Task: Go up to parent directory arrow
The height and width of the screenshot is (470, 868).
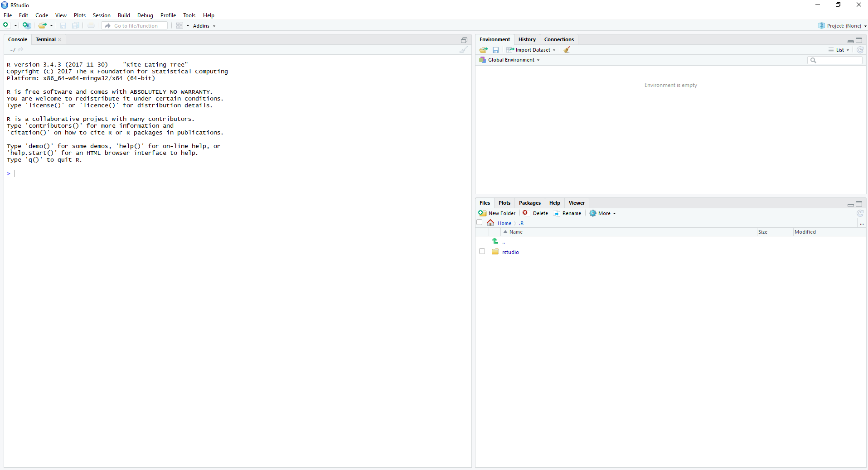Action: pyautogui.click(x=495, y=241)
